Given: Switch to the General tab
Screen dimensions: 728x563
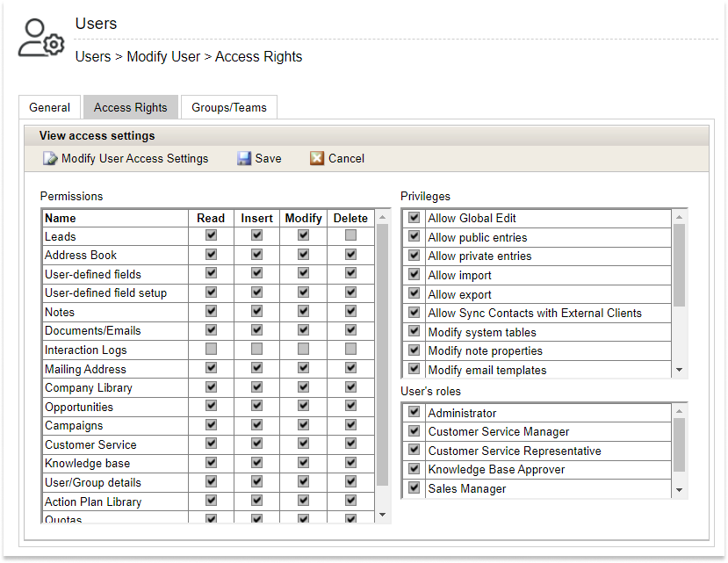Looking at the screenshot, I should tap(49, 107).
